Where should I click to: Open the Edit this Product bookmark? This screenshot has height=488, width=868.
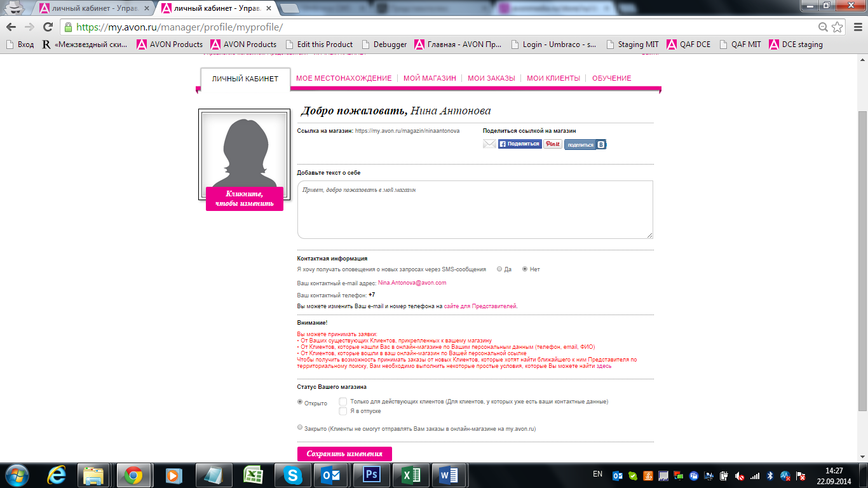(x=319, y=44)
